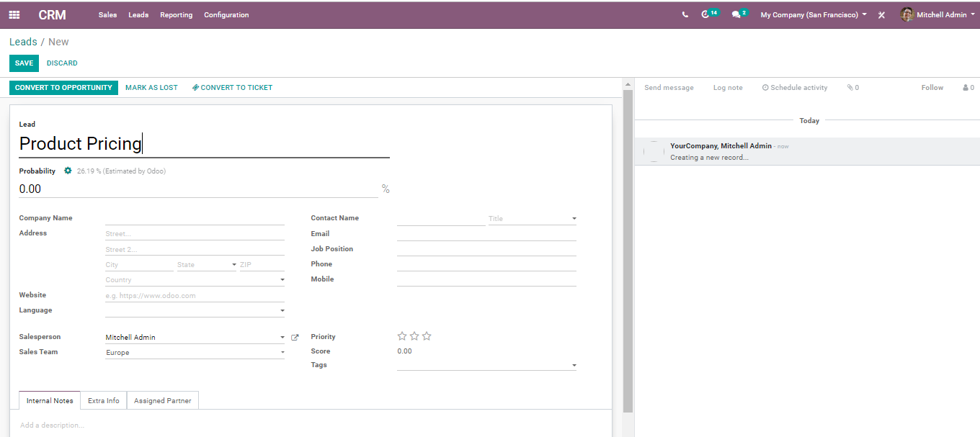Expand the State dropdown
This screenshot has width=980, height=437.
[207, 265]
